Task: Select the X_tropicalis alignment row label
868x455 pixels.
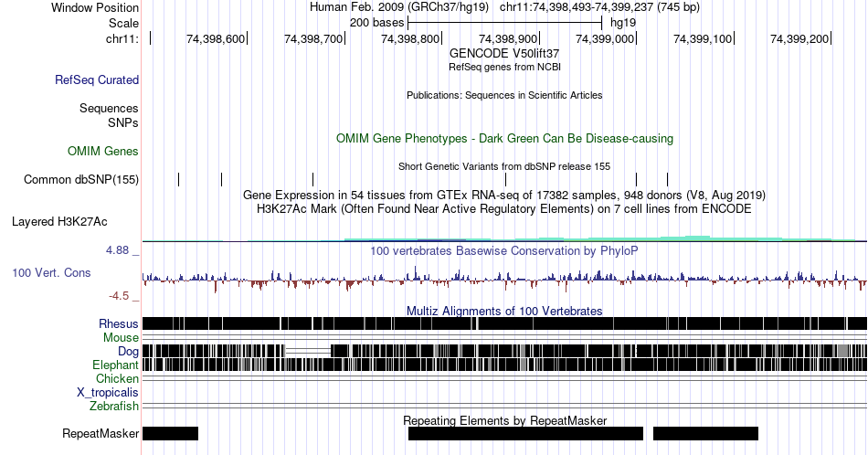Action: click(x=108, y=393)
